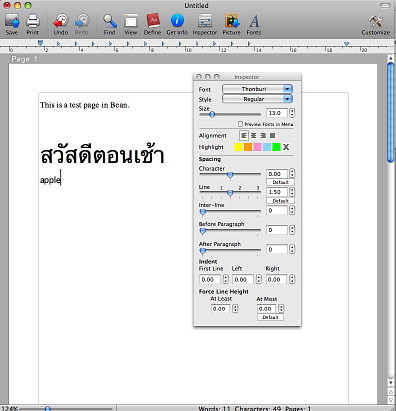Click the word "apple" in document

click(x=50, y=180)
